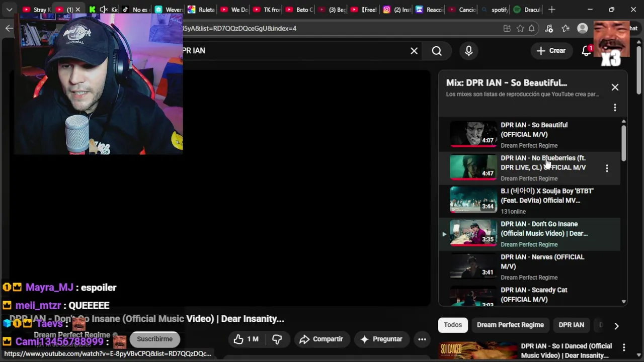Image resolution: width=644 pixels, height=362 pixels.
Task: Click the address bar URL field
Action: click(342, 29)
